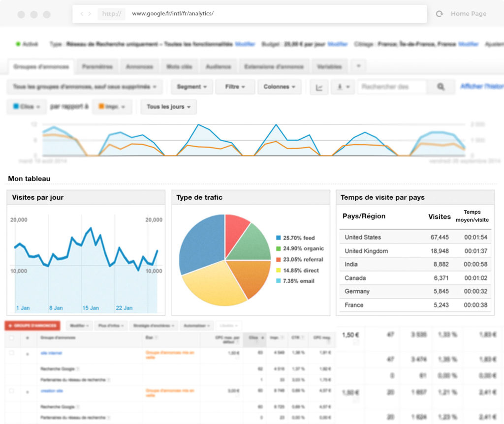The height and width of the screenshot is (424, 504).
Task: Sort by the Clics column header
Action: tap(254, 339)
